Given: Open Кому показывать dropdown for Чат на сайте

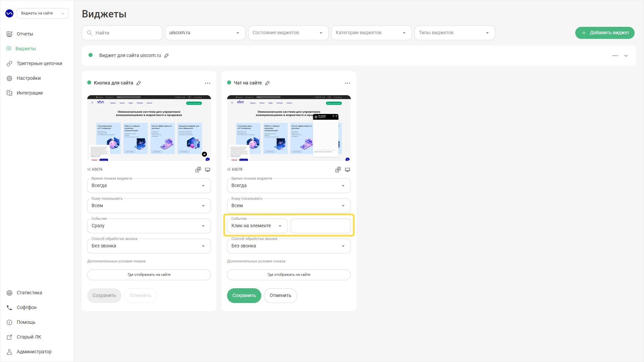Looking at the screenshot, I should (x=289, y=206).
